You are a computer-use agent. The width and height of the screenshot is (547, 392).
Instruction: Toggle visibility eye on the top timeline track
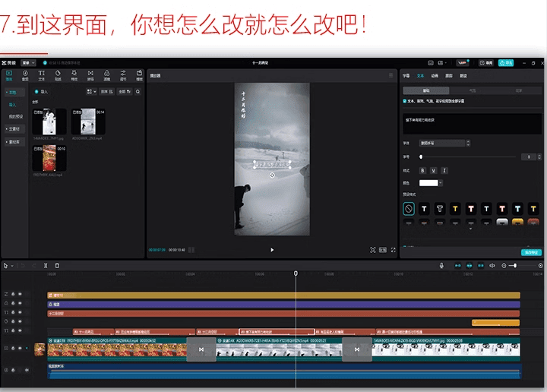pos(20,295)
